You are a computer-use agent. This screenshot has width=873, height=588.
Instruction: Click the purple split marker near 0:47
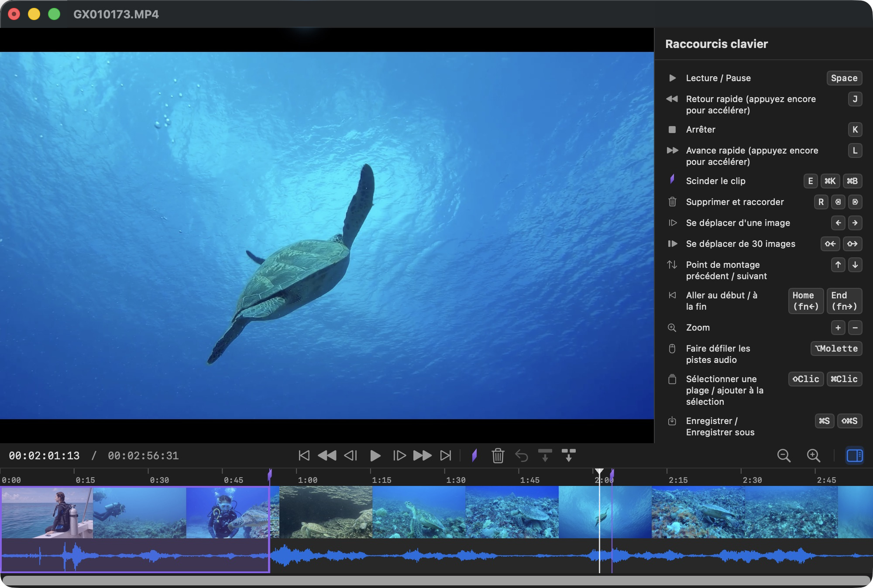pos(270,474)
